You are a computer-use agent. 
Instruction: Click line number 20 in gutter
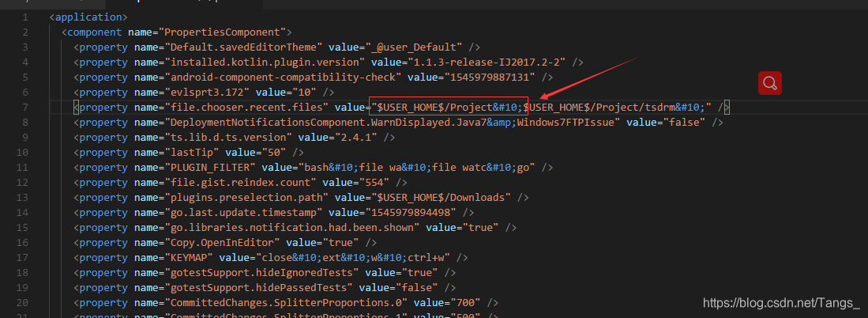coord(23,301)
